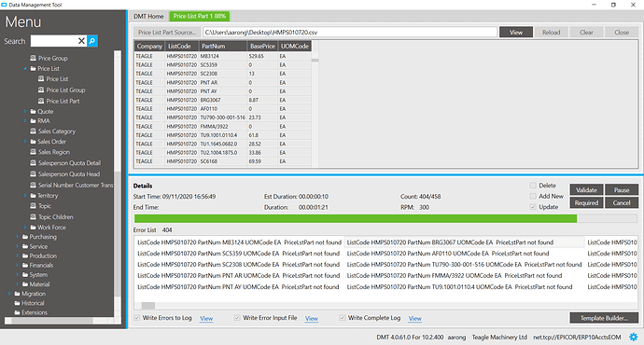Click the Pause button
This screenshot has width=644, height=345.
pyautogui.click(x=622, y=190)
